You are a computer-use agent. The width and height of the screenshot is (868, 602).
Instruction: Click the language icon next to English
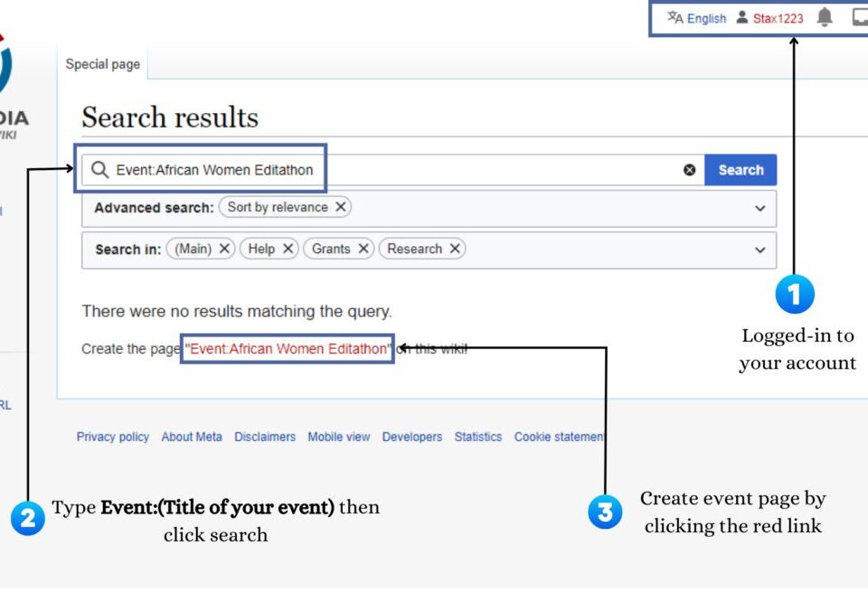point(674,16)
